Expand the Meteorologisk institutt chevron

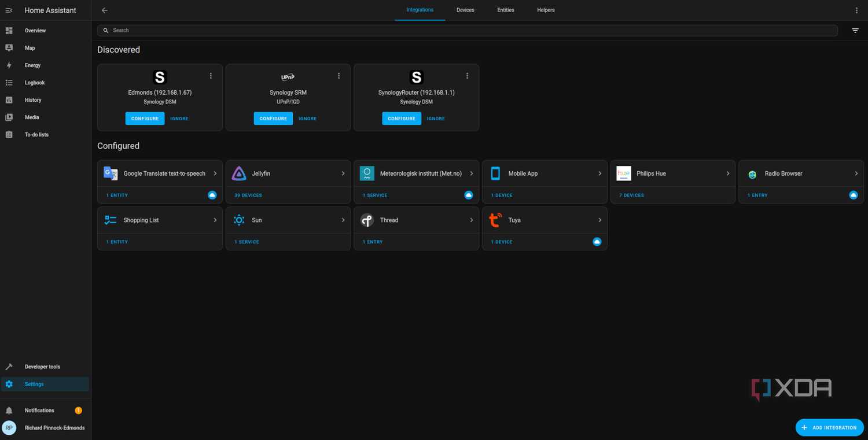tap(472, 173)
